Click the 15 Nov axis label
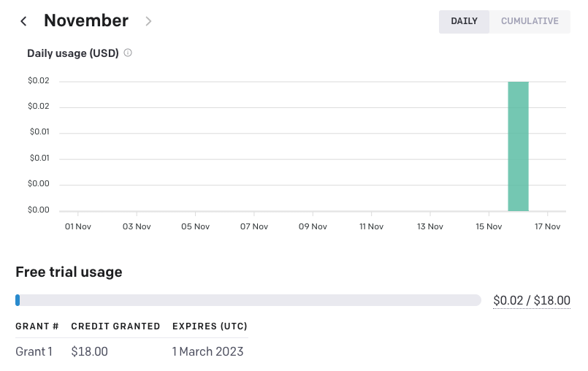 coord(489,226)
